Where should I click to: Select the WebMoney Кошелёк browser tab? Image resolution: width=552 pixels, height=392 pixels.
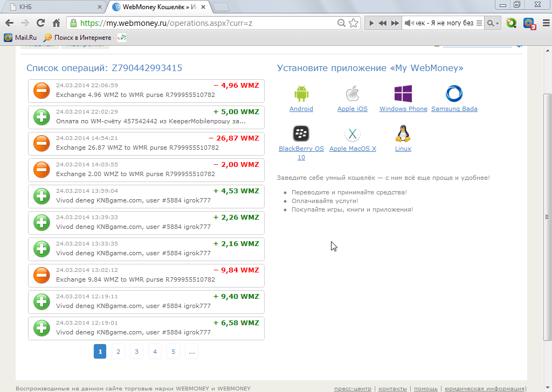[x=159, y=7]
